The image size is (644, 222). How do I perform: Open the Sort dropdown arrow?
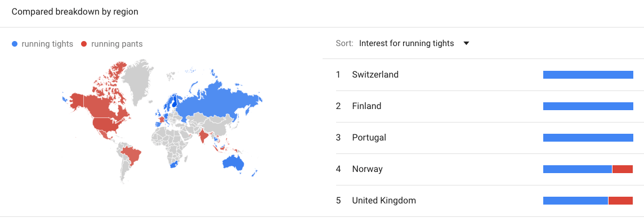(x=466, y=43)
